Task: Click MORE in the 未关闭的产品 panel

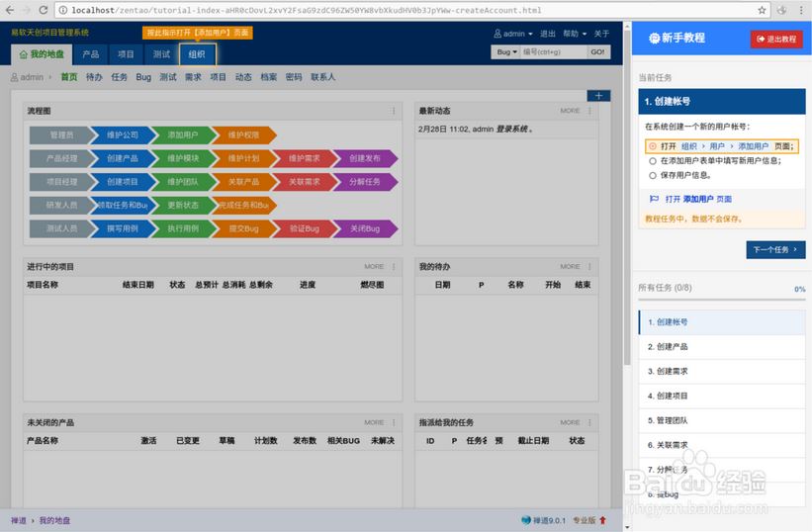Action: click(374, 423)
